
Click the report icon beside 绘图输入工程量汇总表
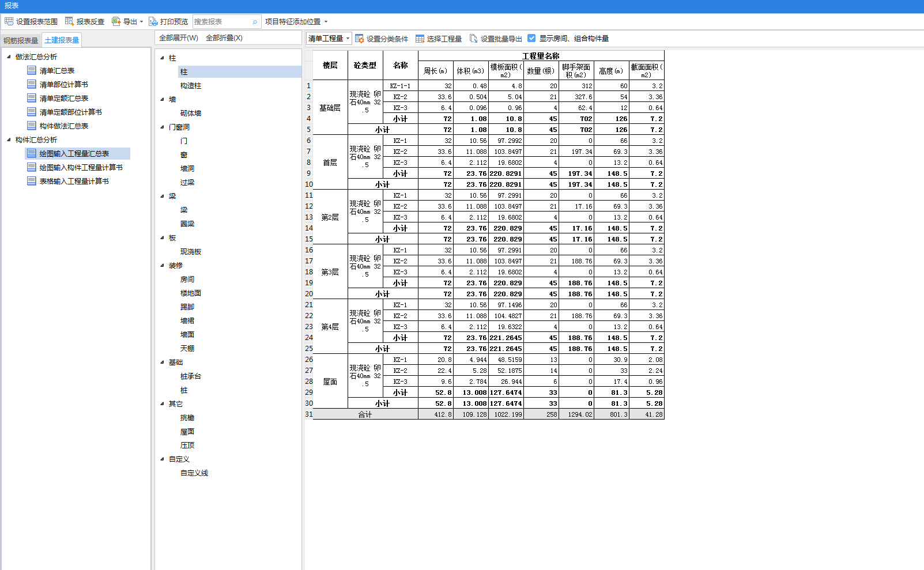click(x=32, y=153)
